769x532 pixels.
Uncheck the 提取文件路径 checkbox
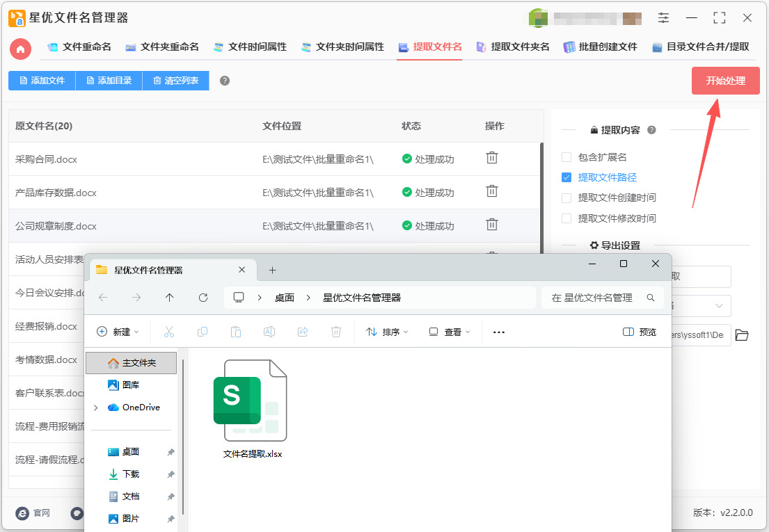coord(566,177)
